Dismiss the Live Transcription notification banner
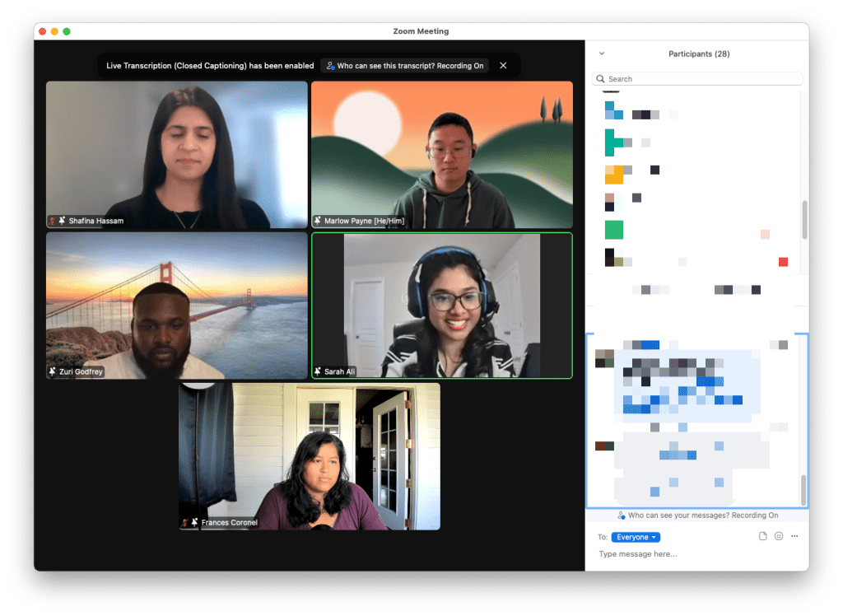This screenshot has width=843, height=616. (x=503, y=66)
